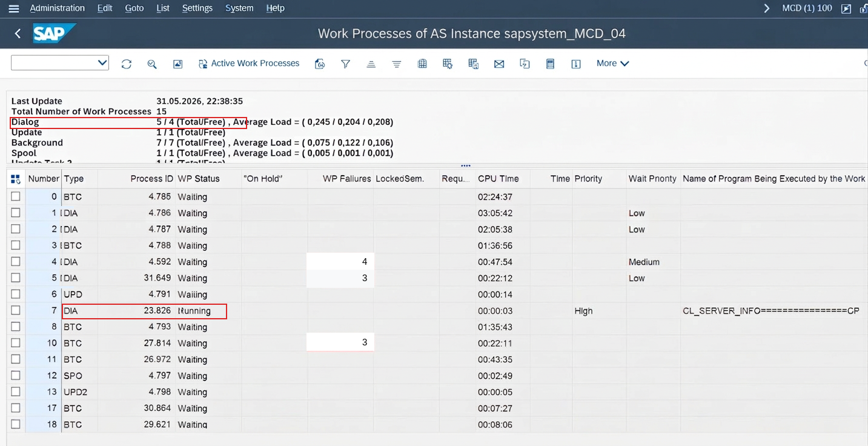Image resolution: width=868 pixels, height=446 pixels.
Task: Open the Filter funnel icon
Action: [345, 64]
